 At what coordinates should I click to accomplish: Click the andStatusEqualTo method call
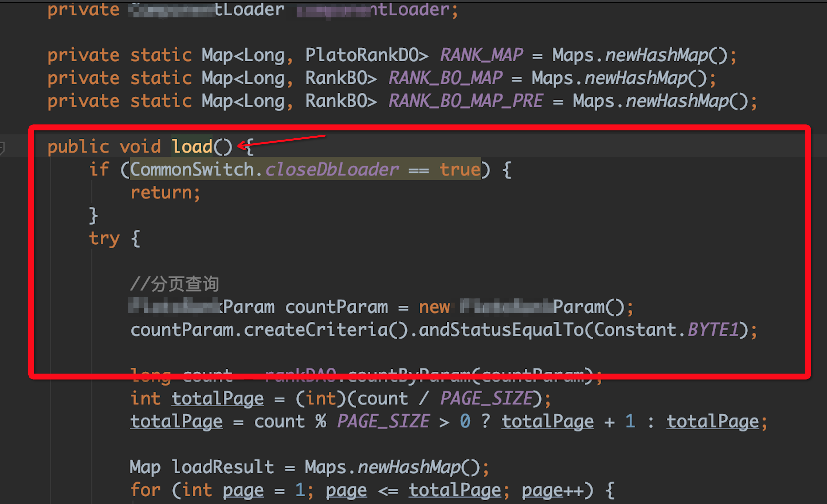point(501,330)
